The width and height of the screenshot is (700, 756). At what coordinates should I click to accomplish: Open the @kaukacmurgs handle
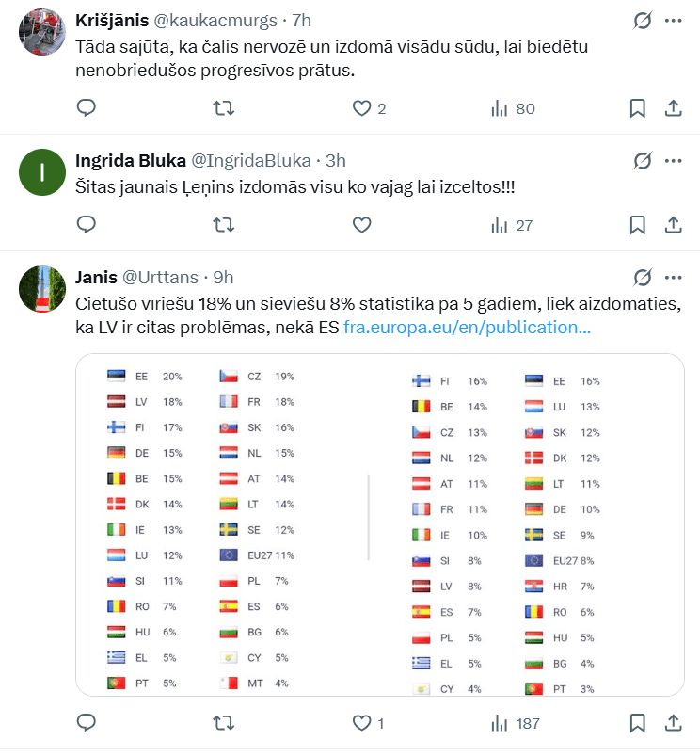233,20
